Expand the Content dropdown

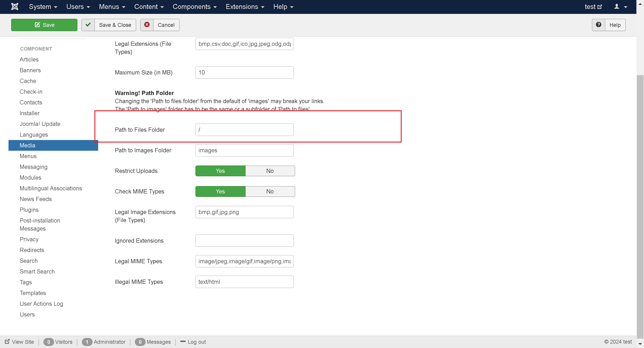(x=149, y=7)
